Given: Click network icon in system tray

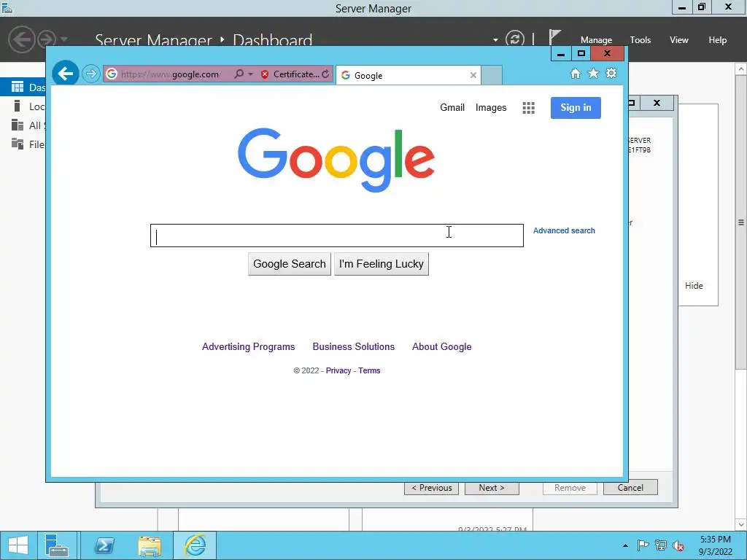Looking at the screenshot, I should click(660, 545).
